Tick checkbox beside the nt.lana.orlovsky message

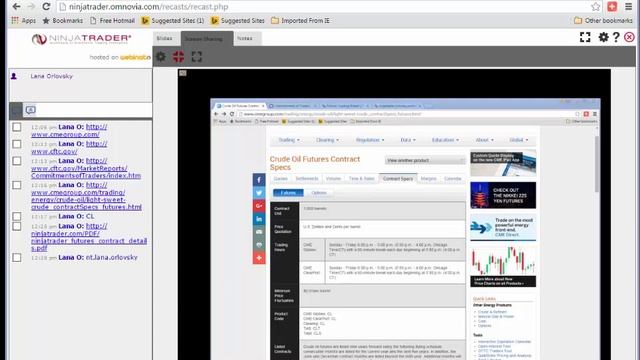pyautogui.click(x=17, y=258)
